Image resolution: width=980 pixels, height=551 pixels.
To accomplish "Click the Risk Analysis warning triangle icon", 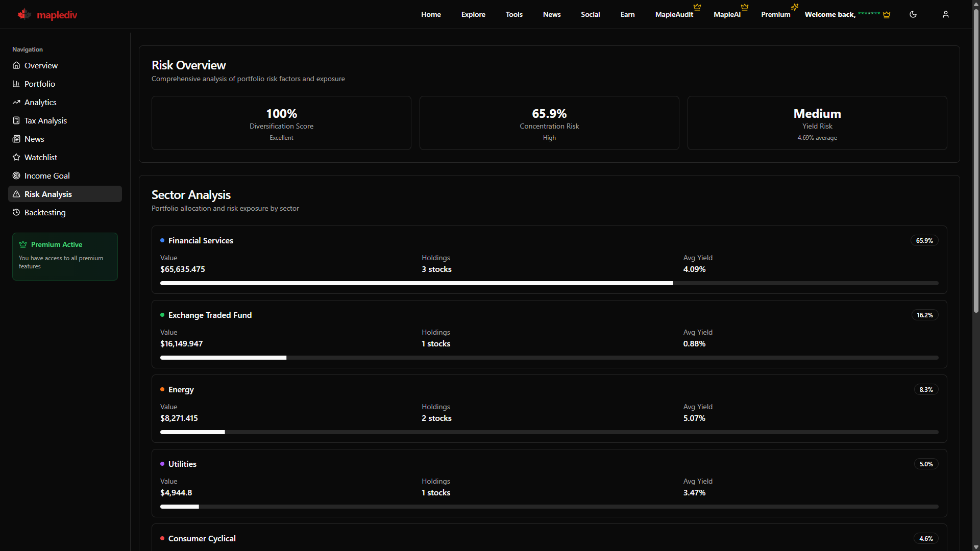I will point(16,194).
